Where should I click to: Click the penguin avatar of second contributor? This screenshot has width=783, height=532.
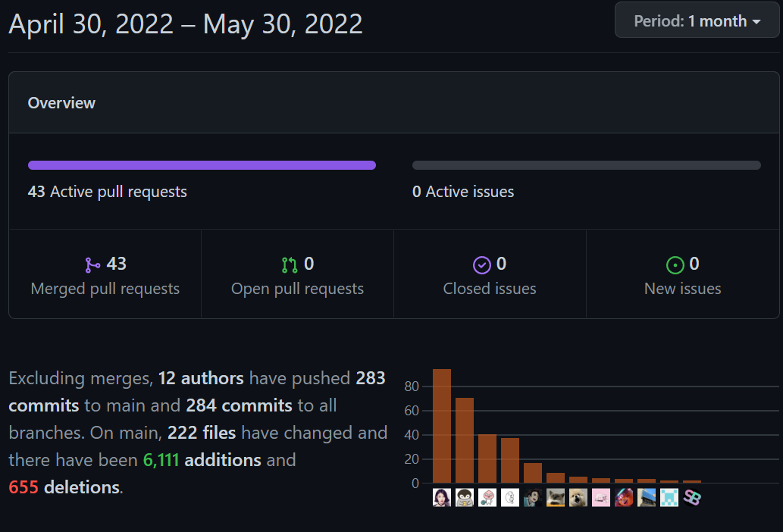[x=465, y=498]
